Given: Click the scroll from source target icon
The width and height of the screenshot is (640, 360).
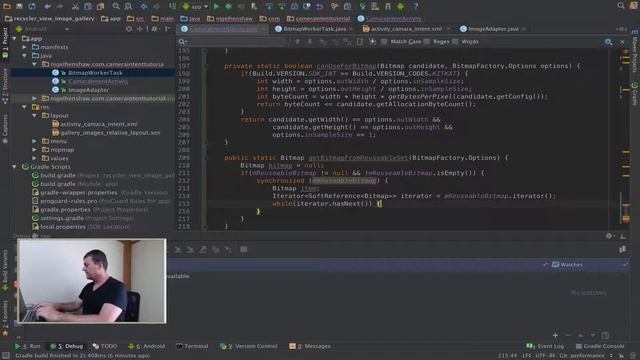Looking at the screenshot, I should click(129, 29).
